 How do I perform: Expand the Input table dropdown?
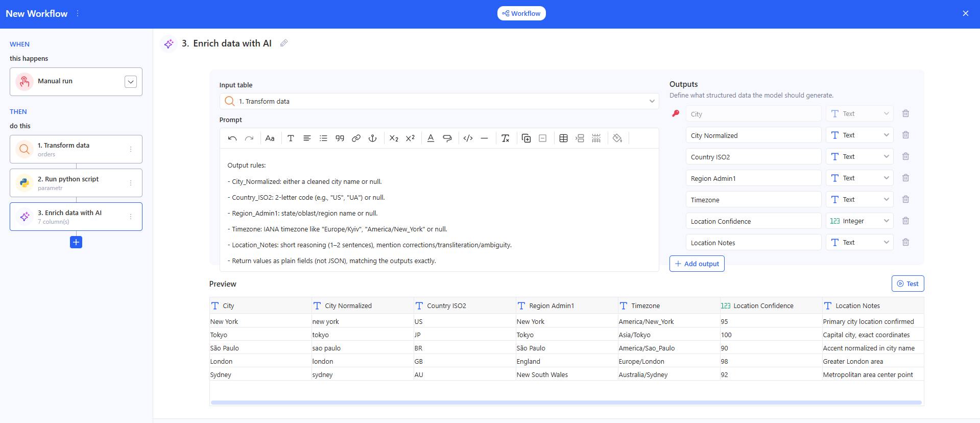[x=652, y=102]
